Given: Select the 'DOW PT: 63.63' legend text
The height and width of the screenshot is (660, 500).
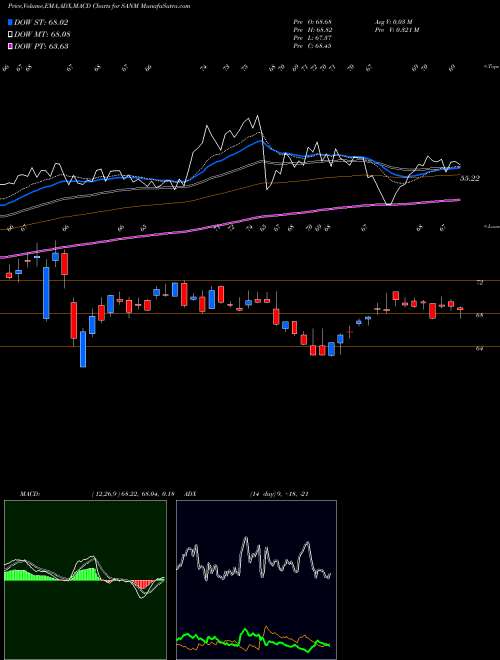Looking at the screenshot, I should (x=41, y=46).
